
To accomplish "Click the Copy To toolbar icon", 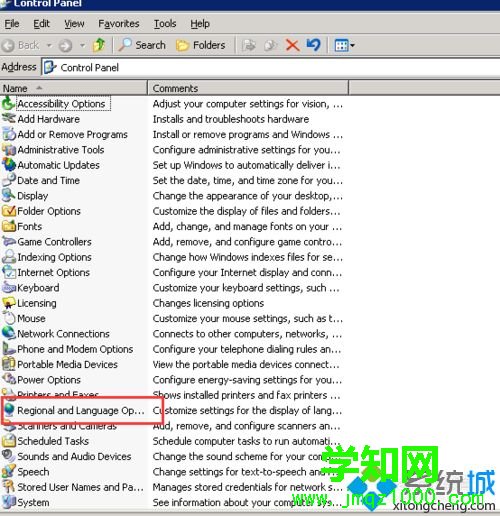I will [270, 45].
